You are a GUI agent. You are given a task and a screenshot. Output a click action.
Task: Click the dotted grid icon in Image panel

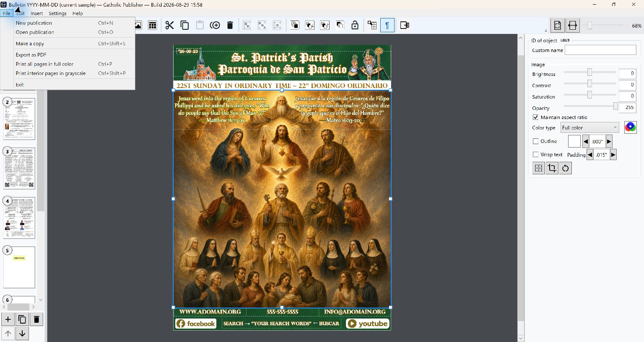click(538, 168)
